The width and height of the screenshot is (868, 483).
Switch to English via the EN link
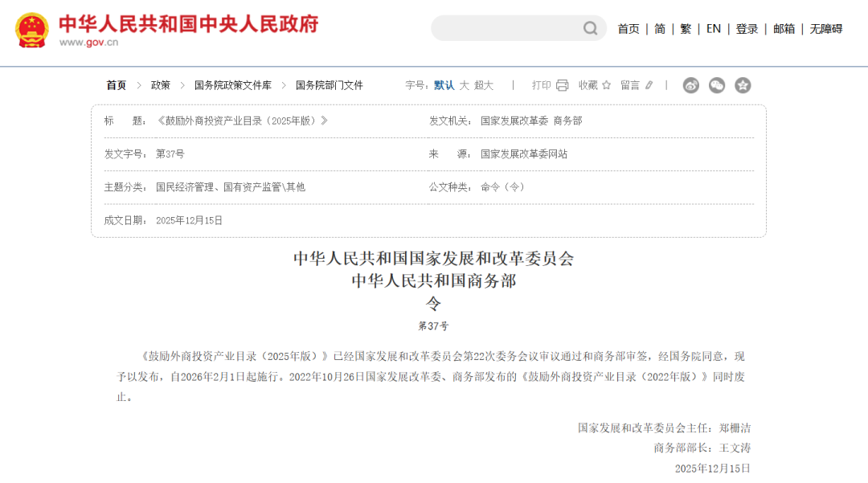coord(713,28)
